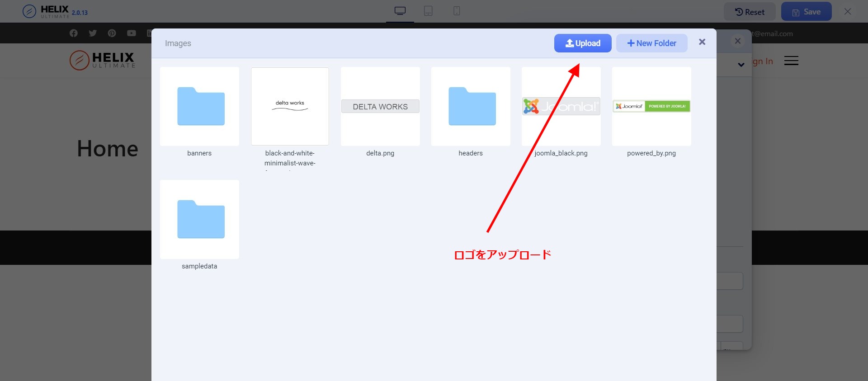Click the Upload button

tap(583, 43)
